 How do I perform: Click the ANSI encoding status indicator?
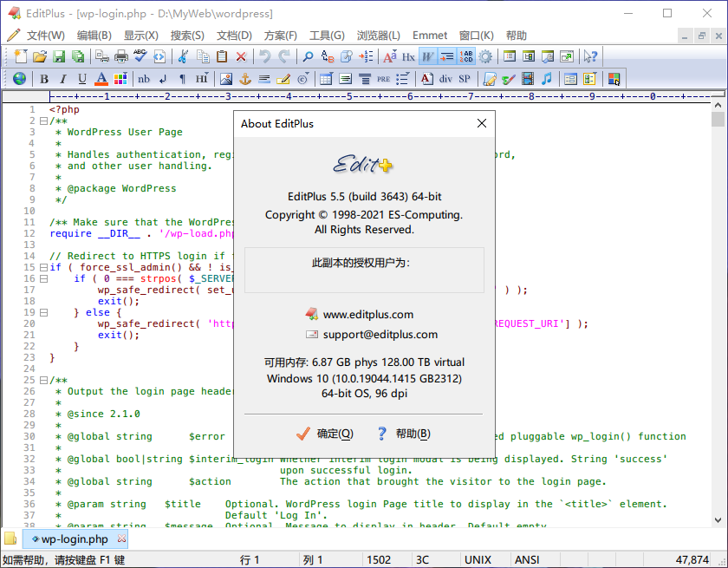click(527, 559)
